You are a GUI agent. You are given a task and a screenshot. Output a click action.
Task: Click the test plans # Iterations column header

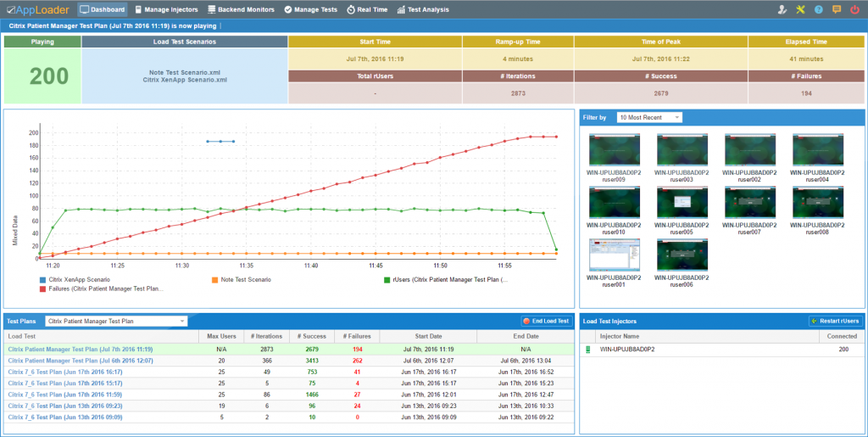click(x=266, y=336)
